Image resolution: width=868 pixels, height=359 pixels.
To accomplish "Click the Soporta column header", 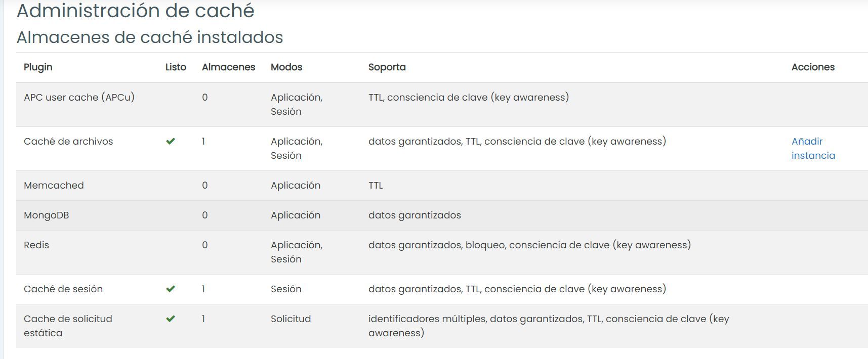I will pyautogui.click(x=387, y=67).
